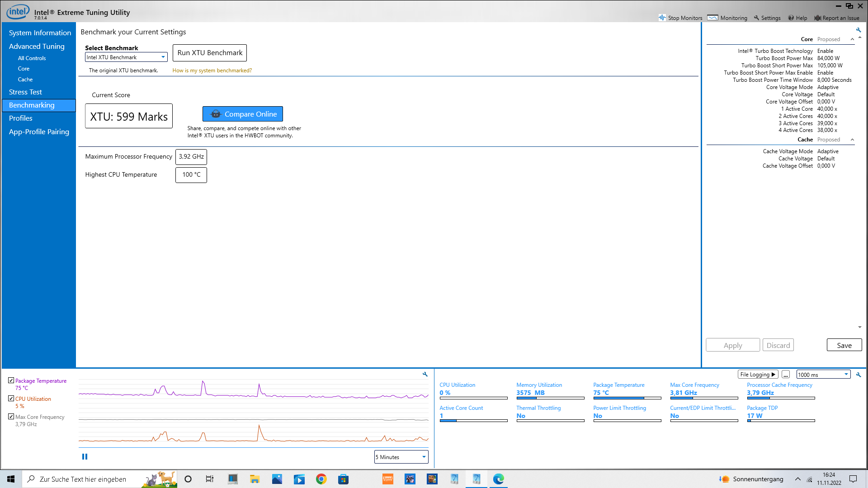The image size is (868, 488).
Task: Click the Memory Utilization progress bar
Action: [x=550, y=398]
